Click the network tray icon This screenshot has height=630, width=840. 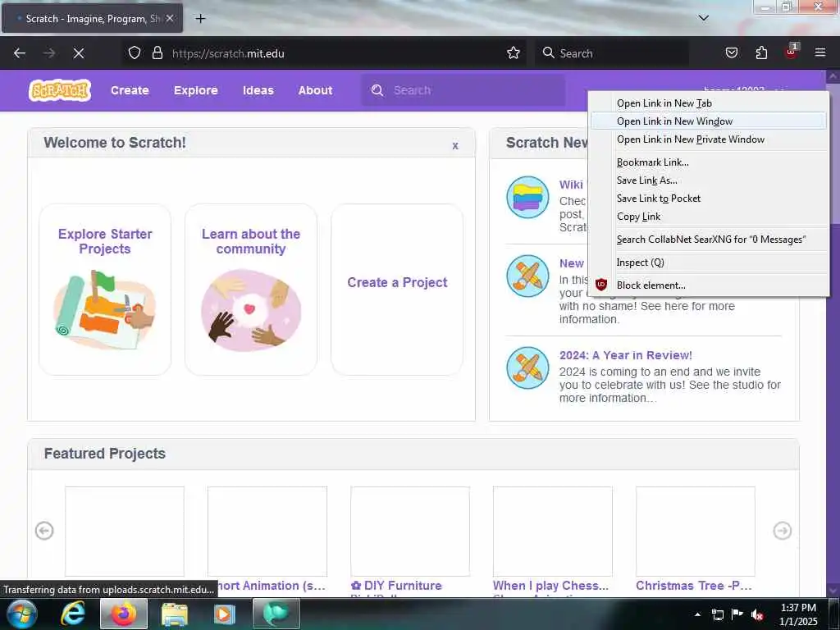point(717,614)
